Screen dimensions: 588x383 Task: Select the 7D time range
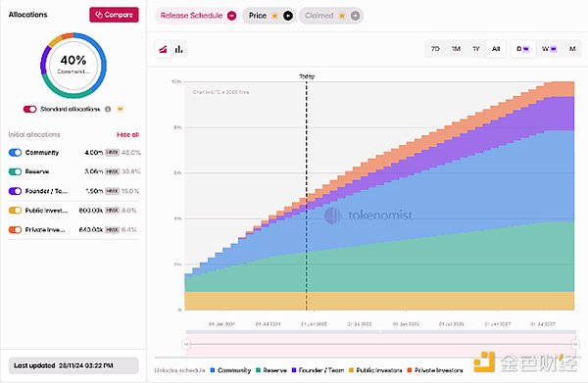point(435,49)
